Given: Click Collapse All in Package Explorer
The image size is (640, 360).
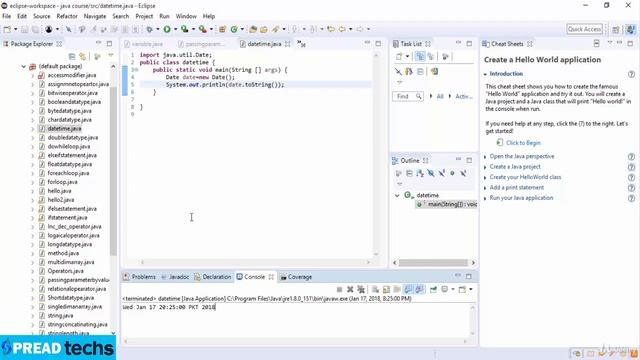Looking at the screenshot, I should [x=72, y=56].
